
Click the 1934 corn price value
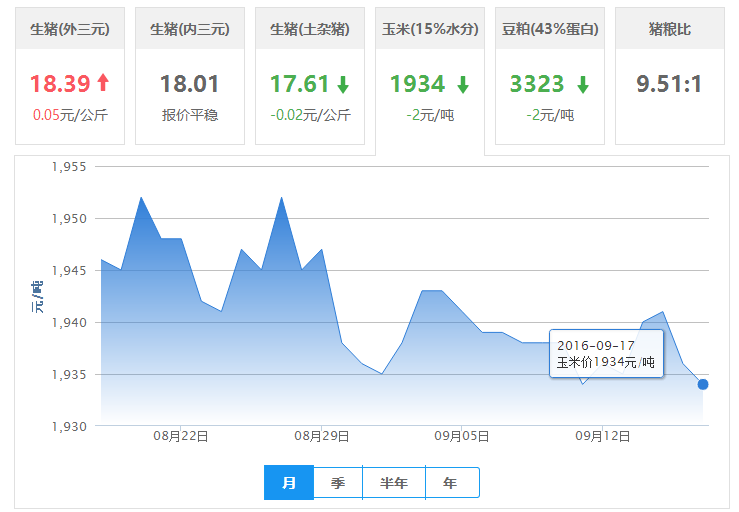[x=418, y=84]
